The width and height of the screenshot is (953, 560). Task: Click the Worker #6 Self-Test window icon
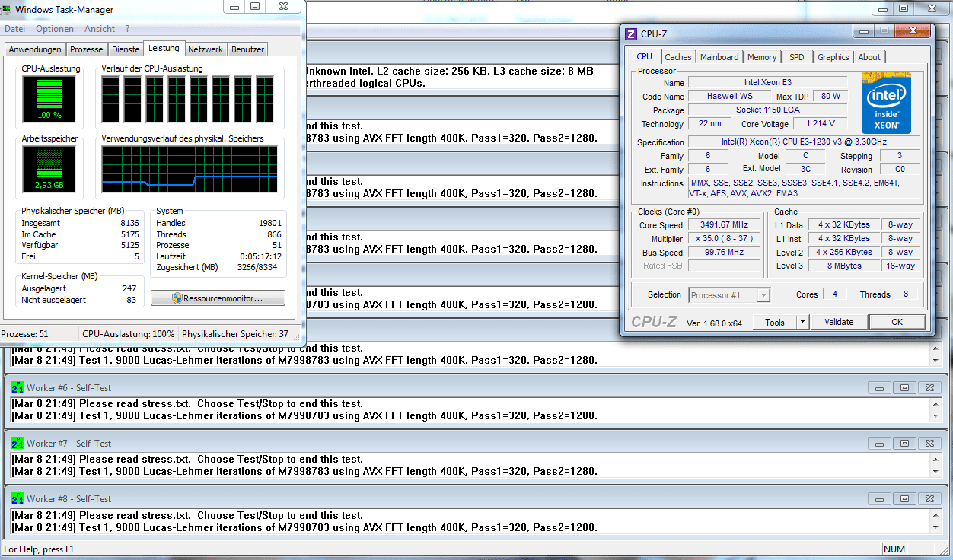[18, 388]
